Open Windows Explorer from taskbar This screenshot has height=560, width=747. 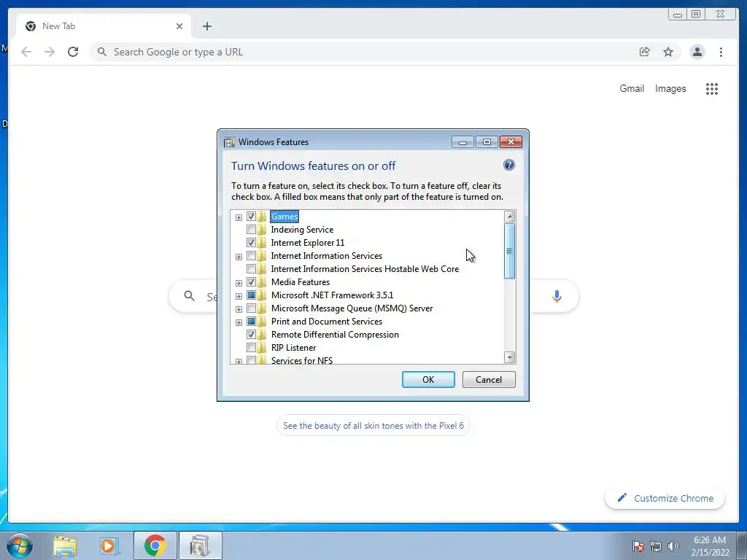65,545
